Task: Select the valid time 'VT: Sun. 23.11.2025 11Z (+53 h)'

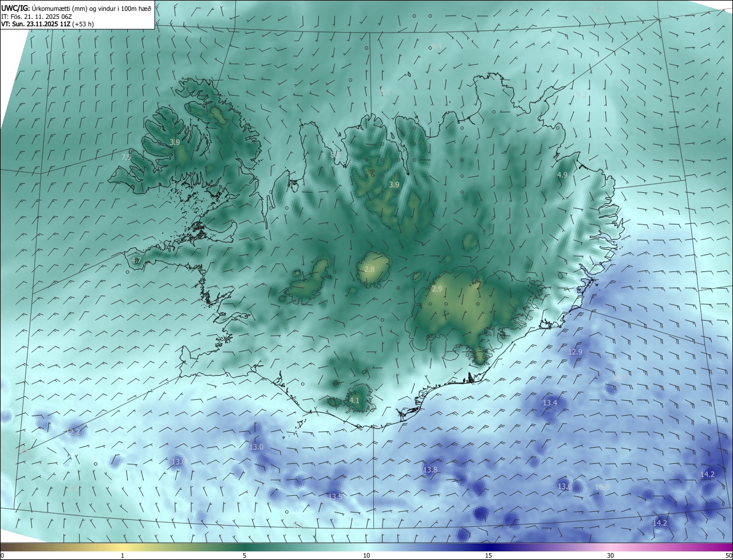Action: (48, 24)
